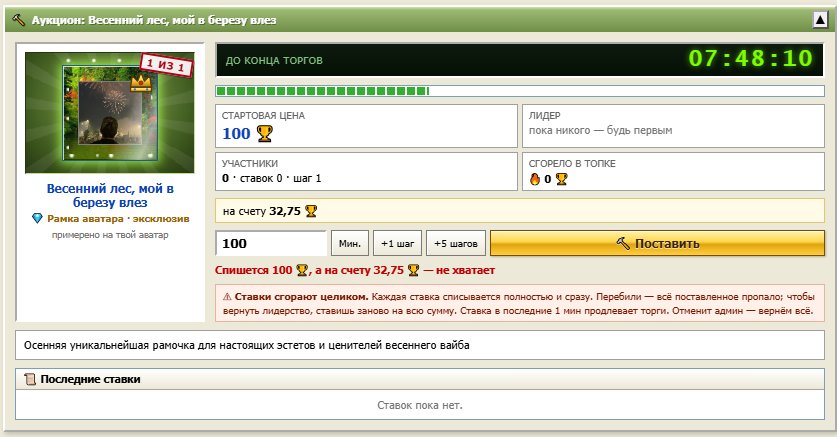837x437 pixels.
Task: Click the trophy icon next to starting price 100
Action: click(x=264, y=133)
